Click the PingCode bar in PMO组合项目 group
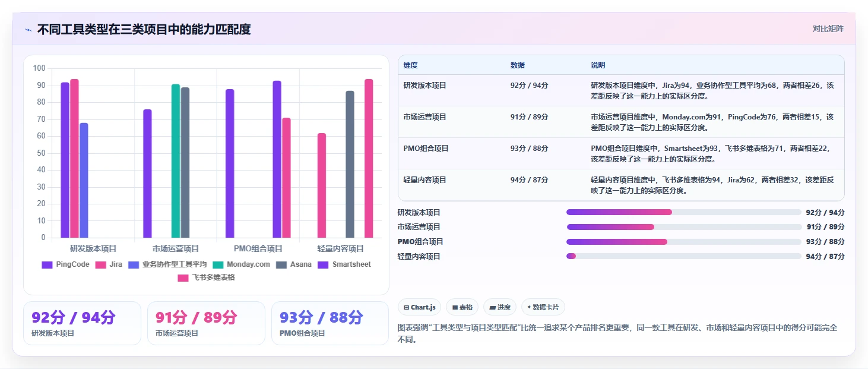 [230, 164]
